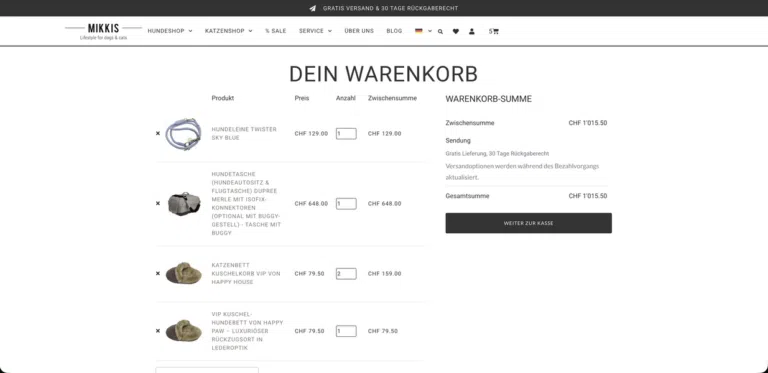Image resolution: width=768 pixels, height=373 pixels.
Task: Open Hundetasche Dupree Merle product link
Action: (246, 203)
